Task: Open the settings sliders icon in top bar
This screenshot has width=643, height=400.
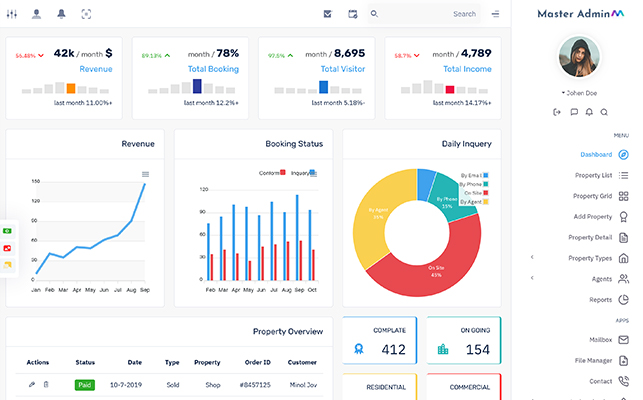Action: click(12, 14)
